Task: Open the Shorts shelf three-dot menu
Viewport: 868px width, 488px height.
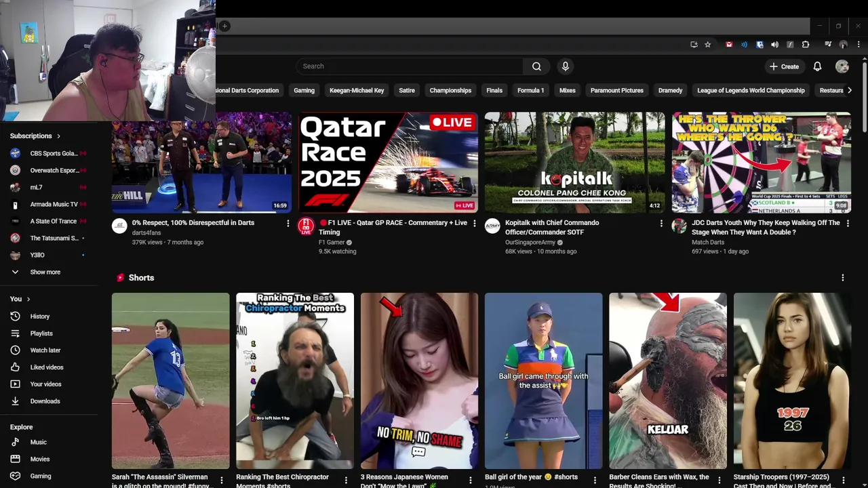Action: coord(843,278)
